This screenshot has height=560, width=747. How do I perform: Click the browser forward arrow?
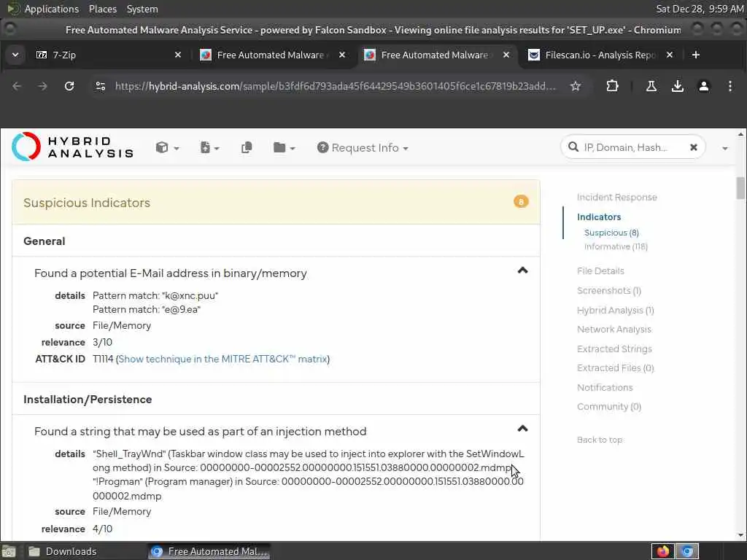pyautogui.click(x=43, y=86)
